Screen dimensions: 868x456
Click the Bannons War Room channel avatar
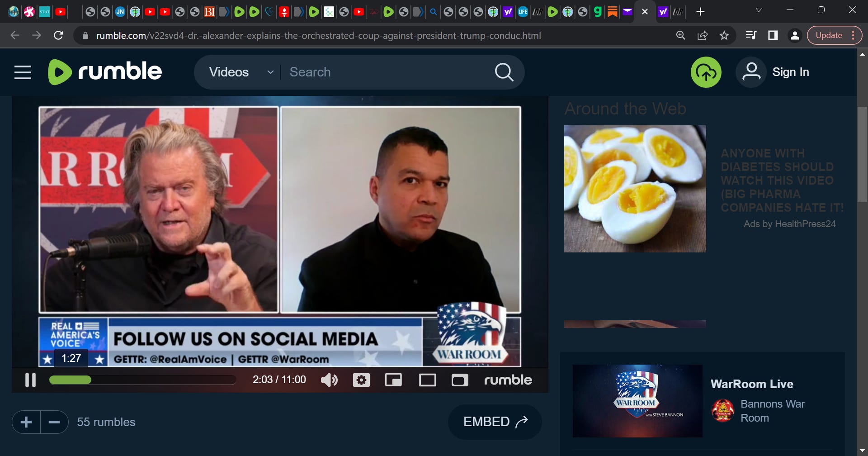[x=722, y=411]
